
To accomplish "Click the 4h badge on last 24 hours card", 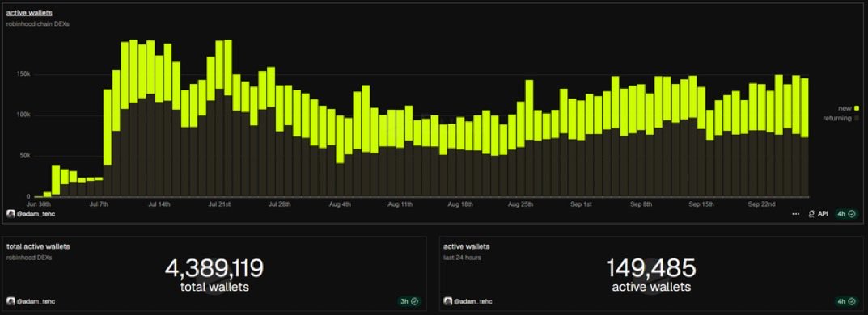I will [847, 302].
